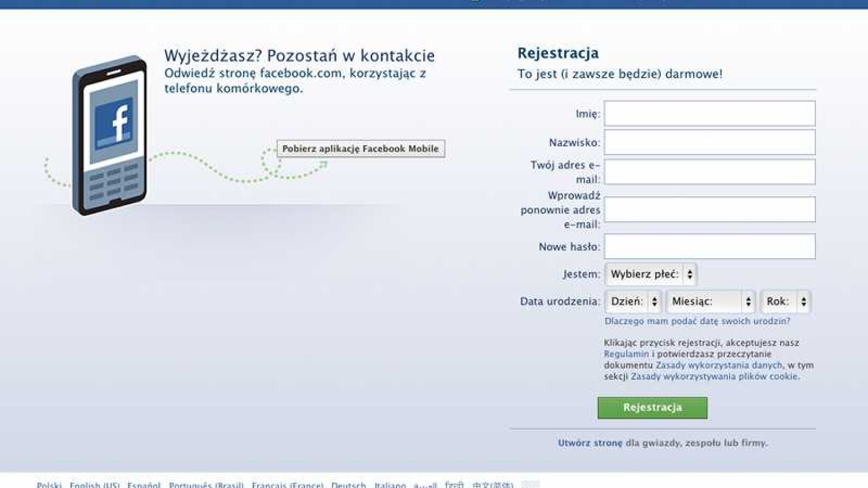868x488 pixels.
Task: Click the 'Odwiedź stronę facebook.com' paragraph
Action: 295,81
